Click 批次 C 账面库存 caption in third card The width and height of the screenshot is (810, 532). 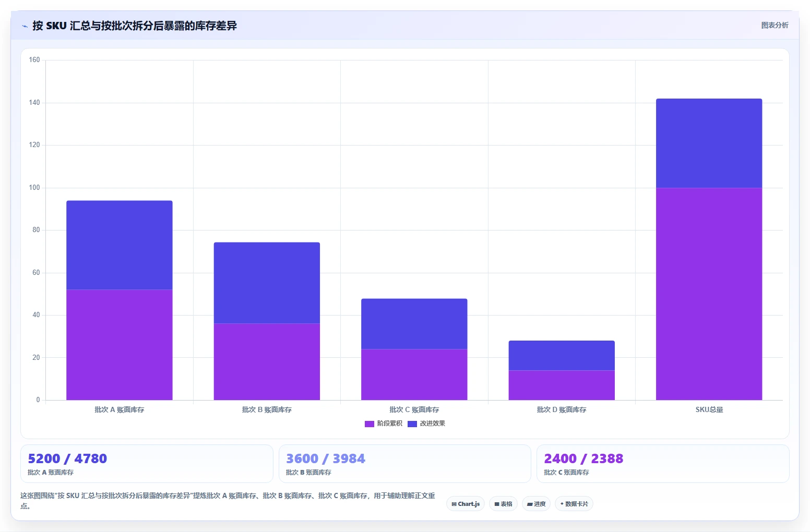(566, 472)
